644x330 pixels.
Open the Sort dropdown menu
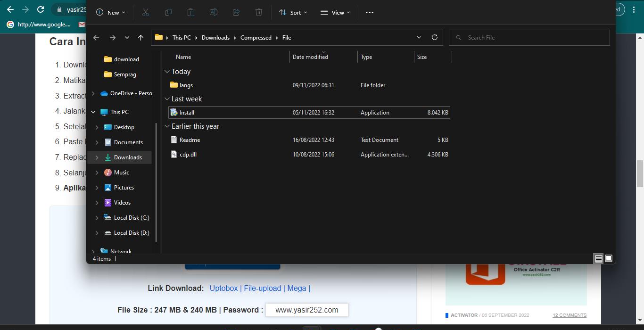(x=293, y=13)
